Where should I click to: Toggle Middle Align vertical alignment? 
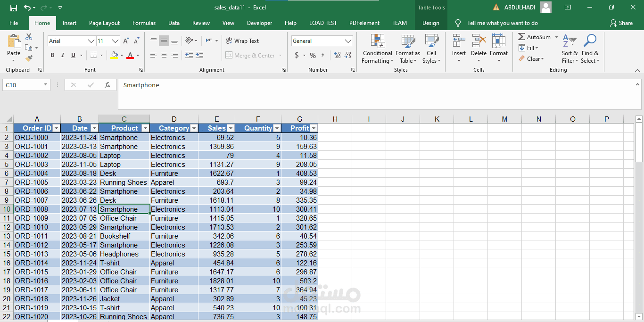coord(164,41)
